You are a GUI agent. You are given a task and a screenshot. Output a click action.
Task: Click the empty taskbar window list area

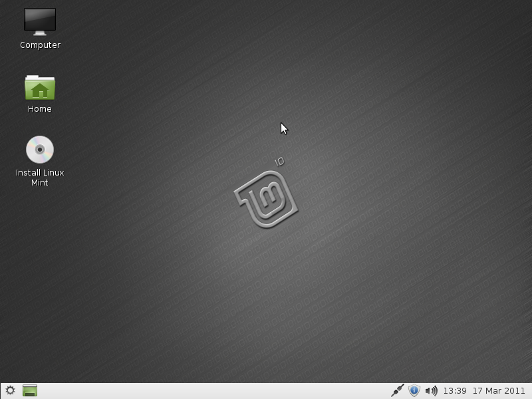pyautogui.click(x=199, y=390)
